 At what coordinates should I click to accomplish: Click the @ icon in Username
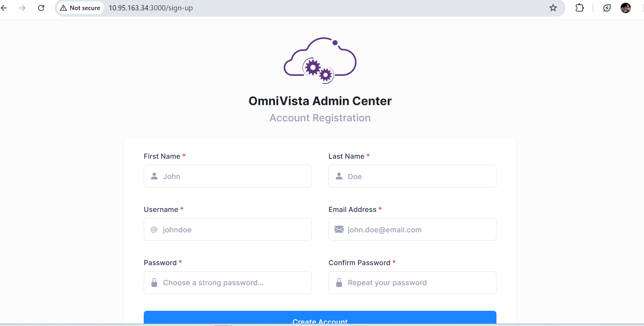point(154,230)
